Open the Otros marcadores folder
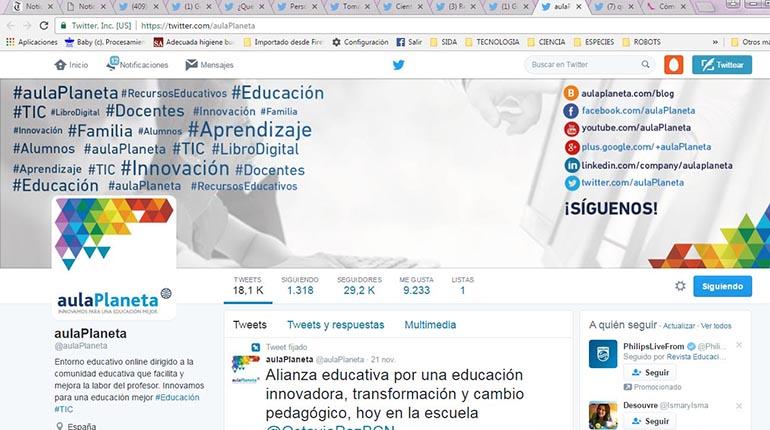 750,42
